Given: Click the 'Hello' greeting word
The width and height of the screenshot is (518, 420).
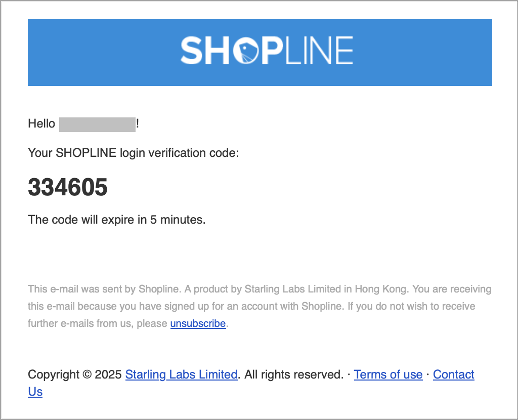Looking at the screenshot, I should pos(41,123).
